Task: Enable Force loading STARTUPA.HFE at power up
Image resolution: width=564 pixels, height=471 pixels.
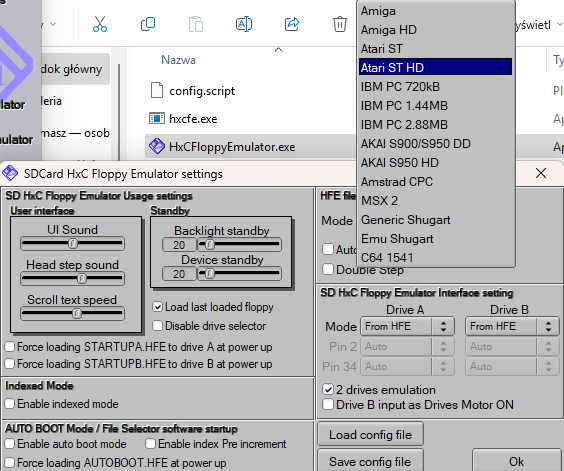Action: point(10,347)
